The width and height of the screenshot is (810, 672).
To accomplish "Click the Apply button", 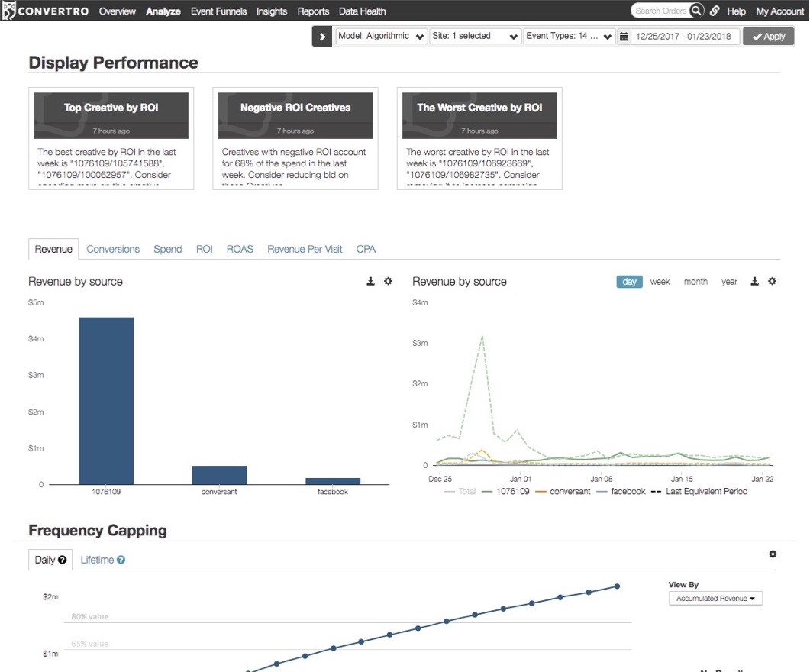I will point(769,37).
